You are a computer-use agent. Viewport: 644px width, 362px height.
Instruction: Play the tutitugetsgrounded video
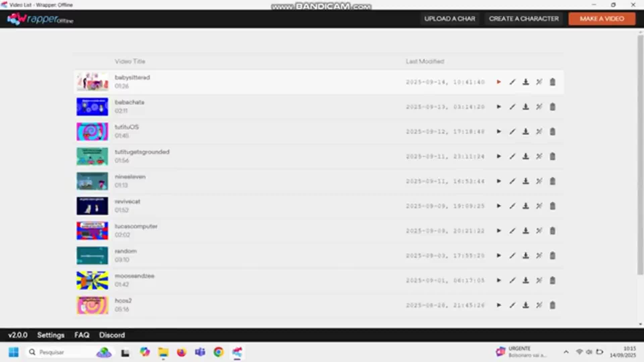[x=499, y=156]
